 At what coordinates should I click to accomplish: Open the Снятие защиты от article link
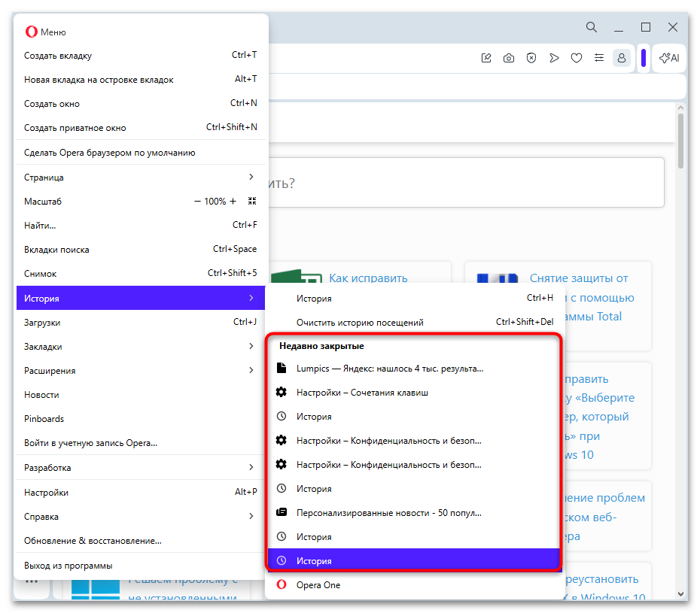(579, 278)
